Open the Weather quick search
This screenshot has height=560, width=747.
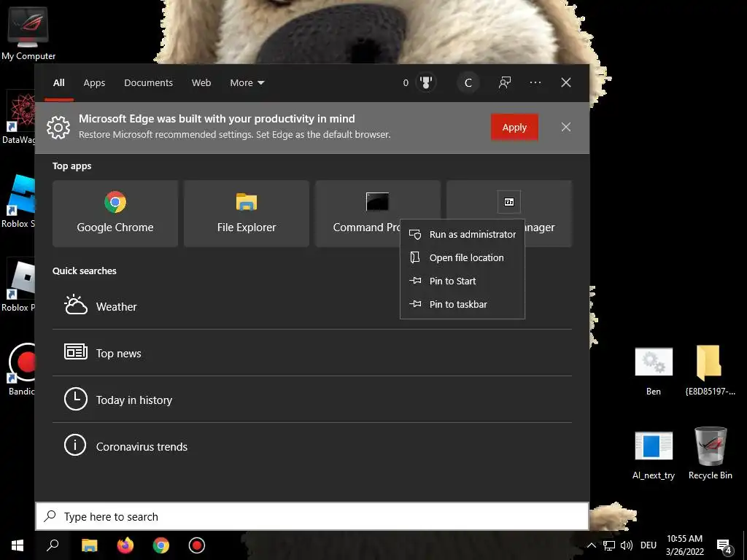[312, 306]
